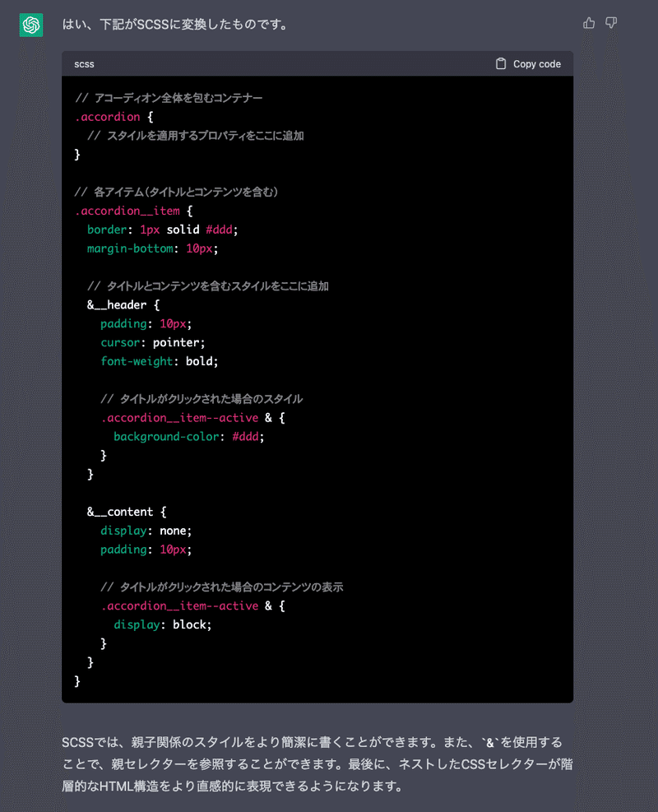Click the 'display: block;' line
Viewport: 658px width, 812px height.
pos(163,624)
